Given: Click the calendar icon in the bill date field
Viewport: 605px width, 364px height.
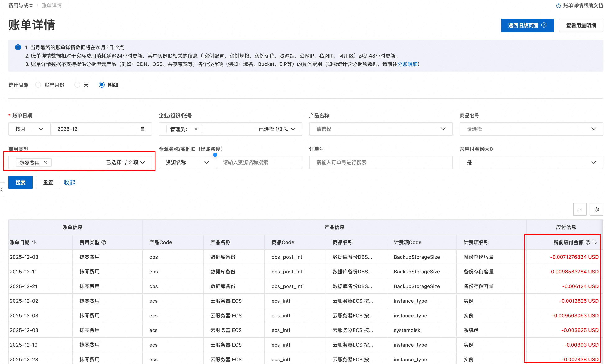Looking at the screenshot, I should point(142,129).
